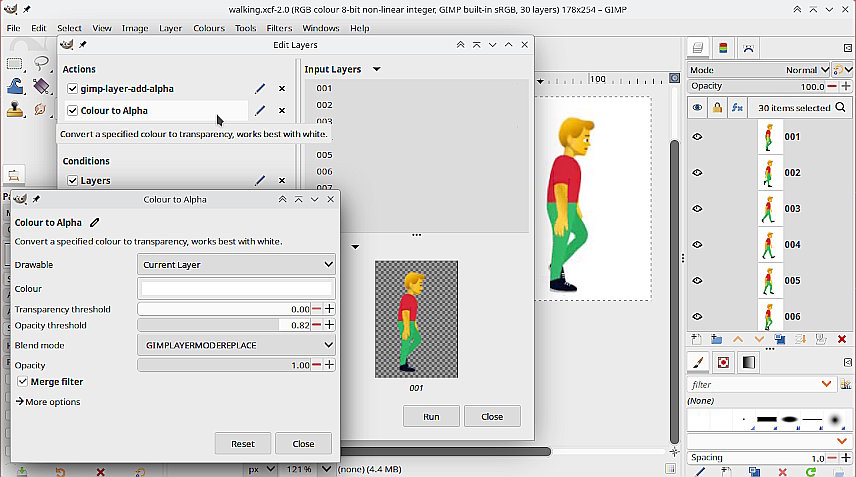Select the Rectangle Select tool
856x477 pixels.
coord(15,64)
